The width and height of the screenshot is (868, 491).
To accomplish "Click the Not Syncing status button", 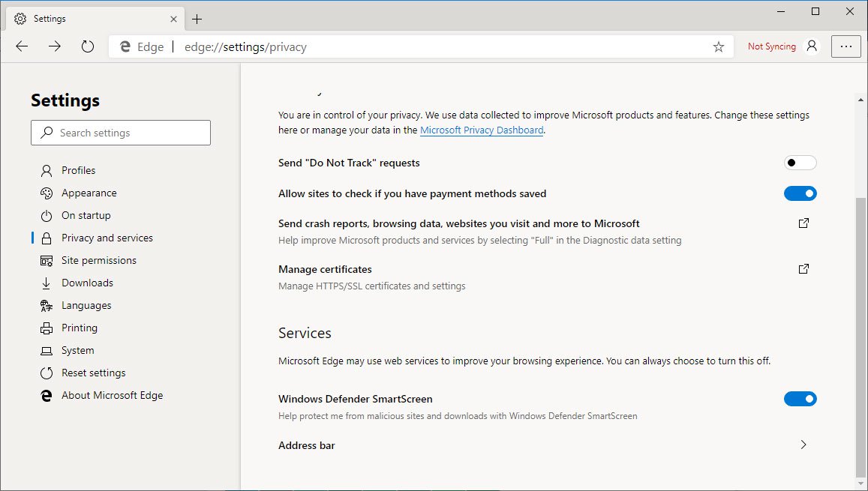I will coord(771,46).
